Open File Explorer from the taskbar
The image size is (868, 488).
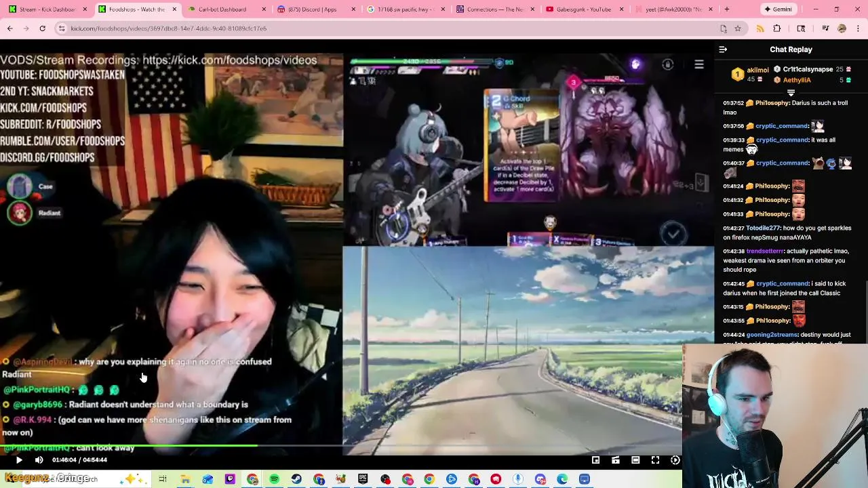point(185,479)
